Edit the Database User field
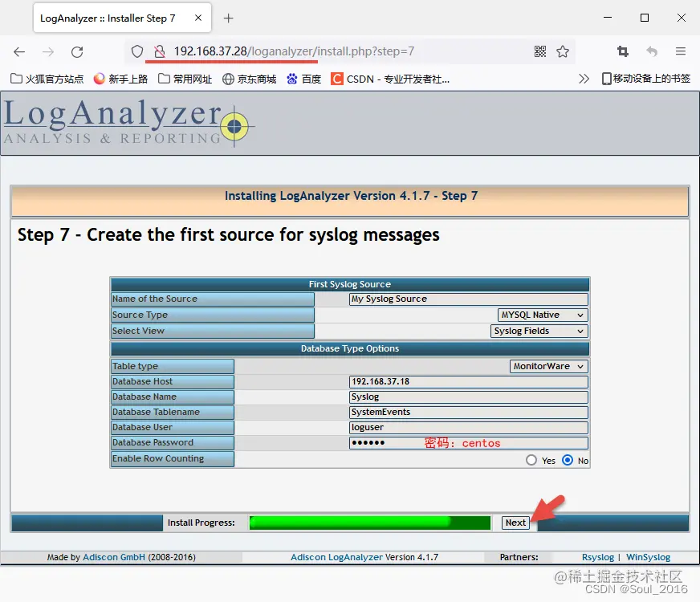The image size is (700, 602). coord(468,428)
